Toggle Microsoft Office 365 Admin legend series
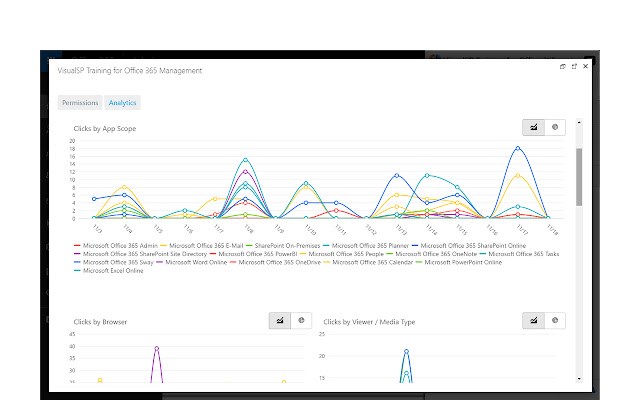 click(116, 246)
